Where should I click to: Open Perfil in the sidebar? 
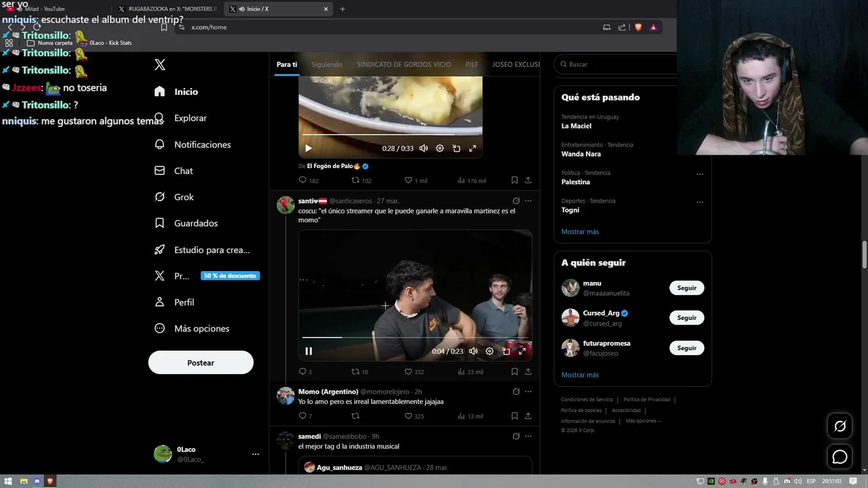(x=174, y=302)
